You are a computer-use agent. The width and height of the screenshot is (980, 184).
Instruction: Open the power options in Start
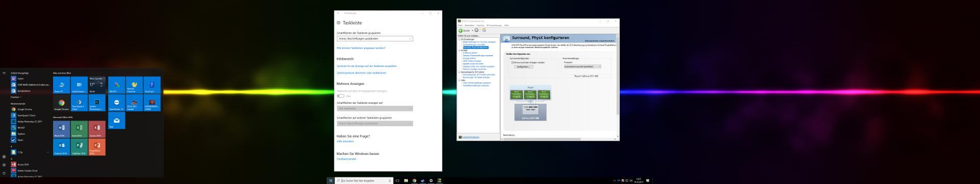[x=4, y=173]
